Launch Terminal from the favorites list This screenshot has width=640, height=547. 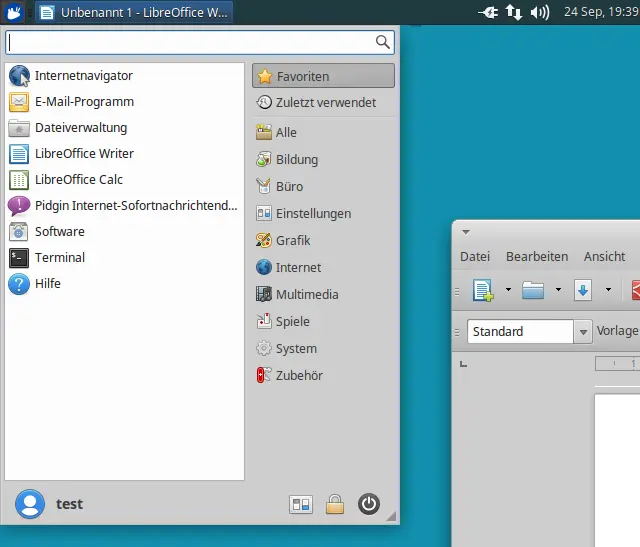[x=59, y=258]
